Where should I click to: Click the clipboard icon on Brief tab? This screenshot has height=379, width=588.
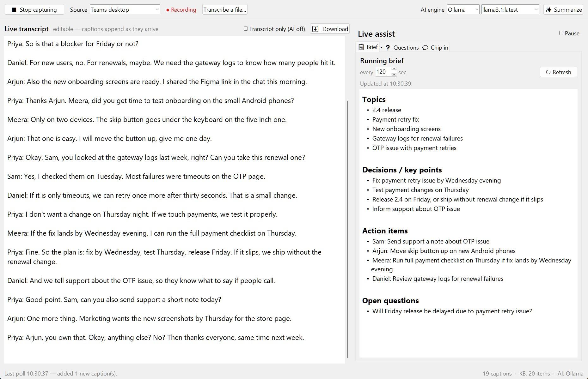pos(361,47)
